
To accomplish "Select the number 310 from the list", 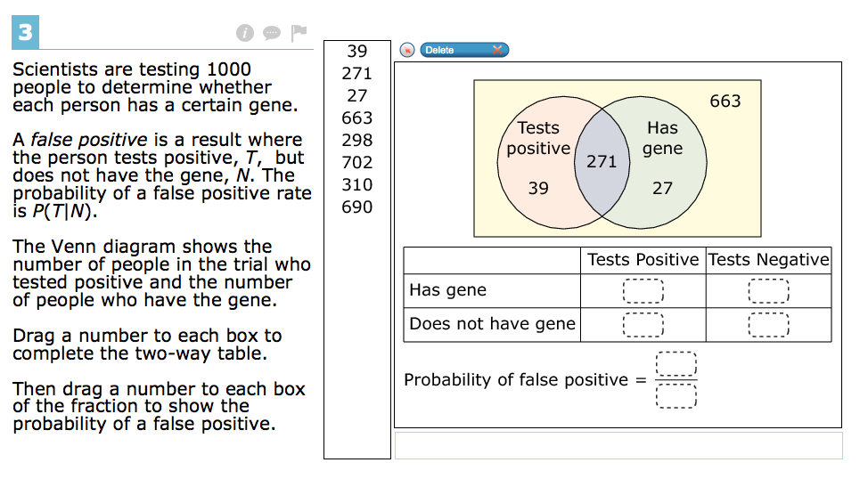I will pyautogui.click(x=357, y=184).
